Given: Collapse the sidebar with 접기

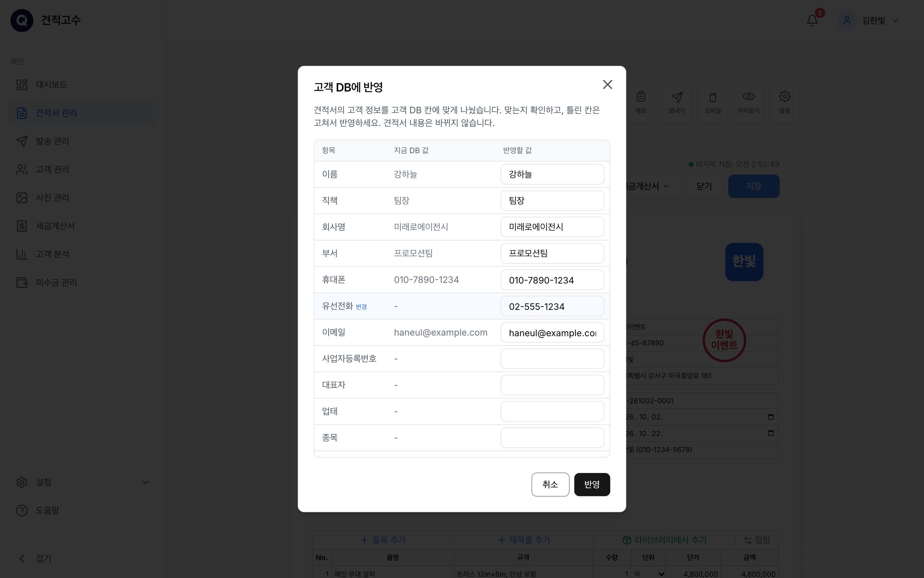Looking at the screenshot, I should (x=83, y=558).
